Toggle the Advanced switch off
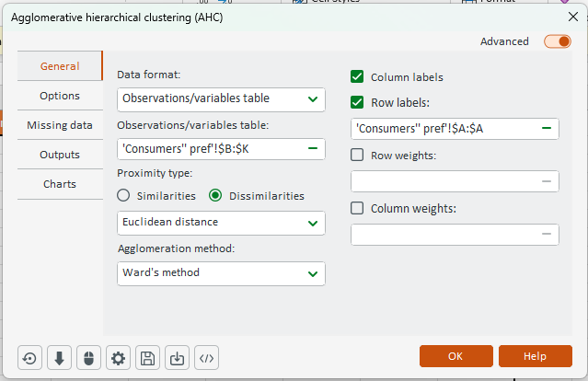 [558, 41]
